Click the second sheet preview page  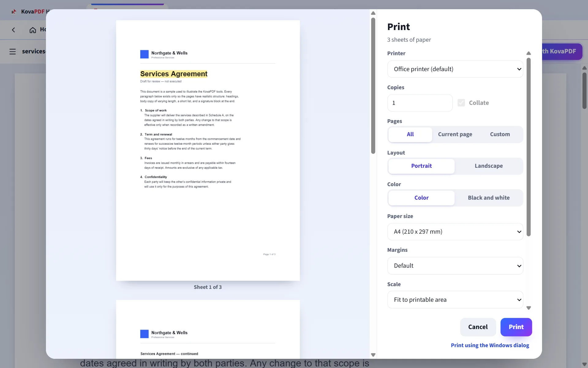coord(208,329)
